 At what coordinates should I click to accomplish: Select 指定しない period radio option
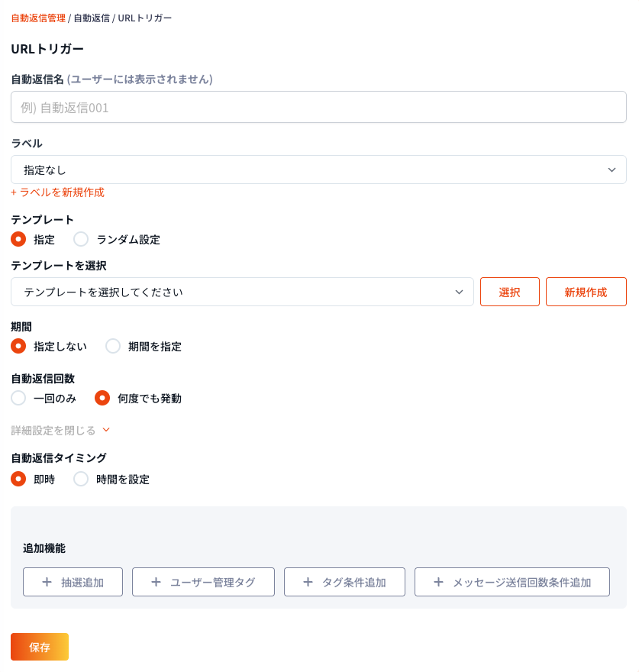coord(19,346)
